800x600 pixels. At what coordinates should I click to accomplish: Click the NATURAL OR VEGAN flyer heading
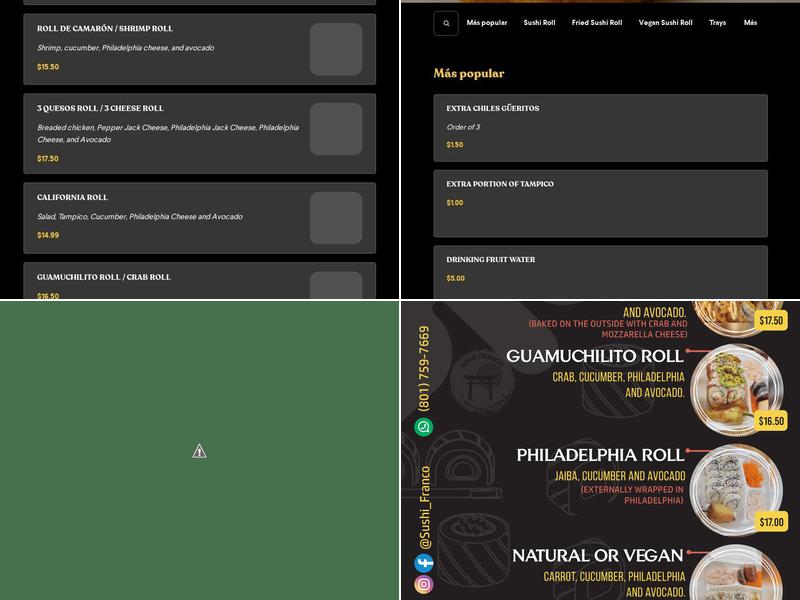pyautogui.click(x=598, y=556)
